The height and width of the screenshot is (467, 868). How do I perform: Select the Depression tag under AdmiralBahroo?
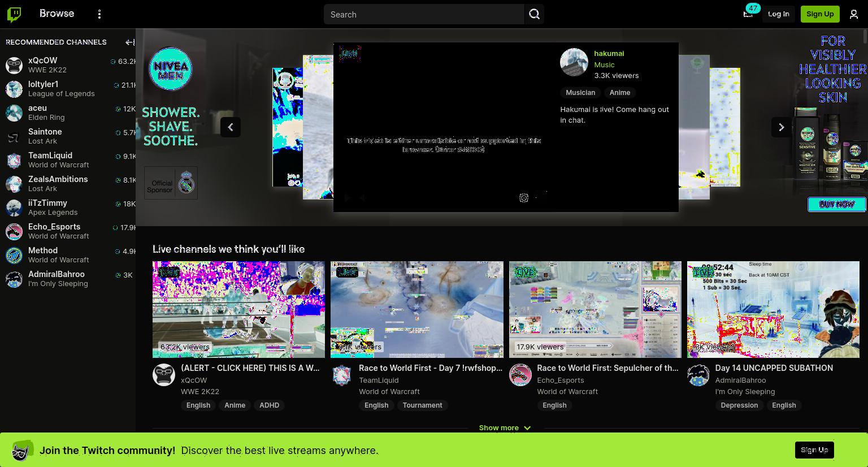[x=739, y=405]
